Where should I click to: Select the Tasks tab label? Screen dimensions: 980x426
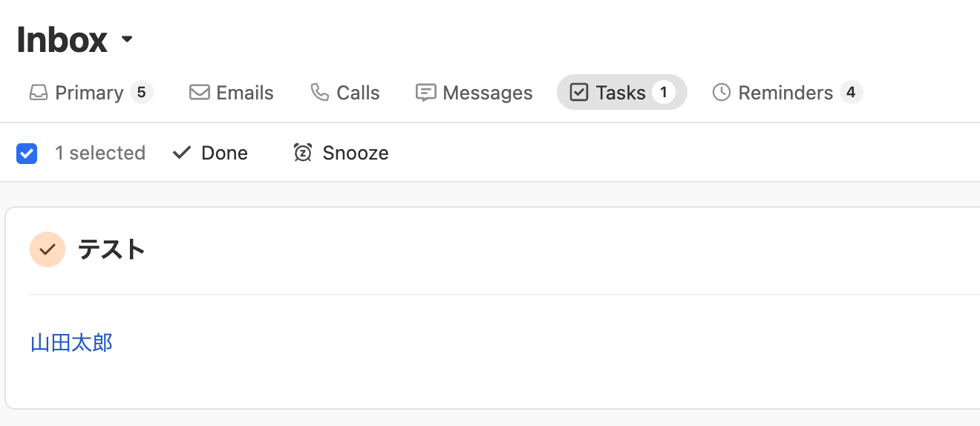620,93
